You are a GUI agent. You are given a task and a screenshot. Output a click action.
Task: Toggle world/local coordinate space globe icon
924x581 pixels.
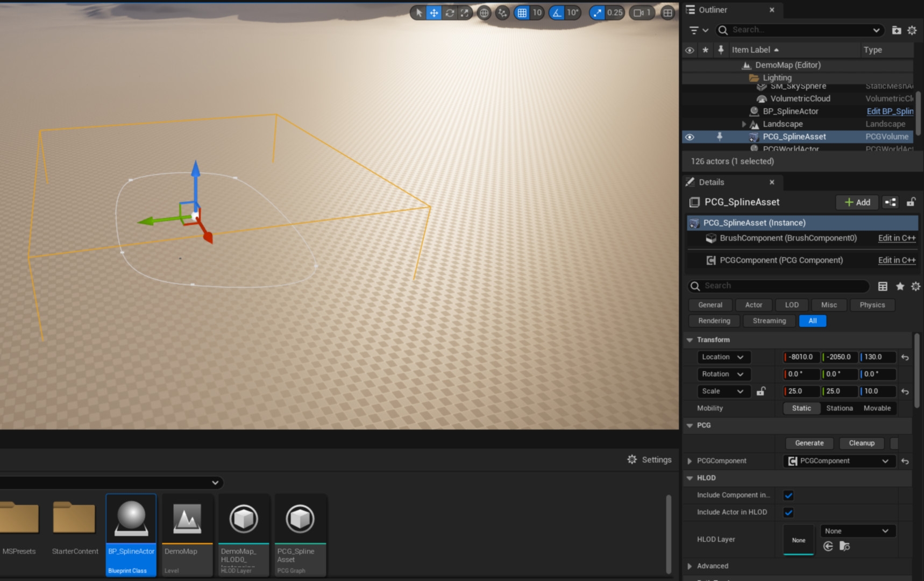click(484, 13)
